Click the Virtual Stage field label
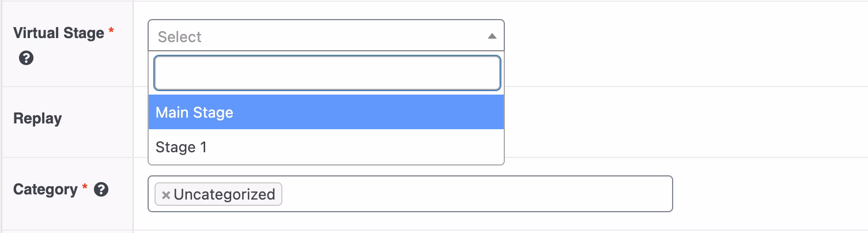This screenshot has height=233, width=868. click(x=58, y=33)
